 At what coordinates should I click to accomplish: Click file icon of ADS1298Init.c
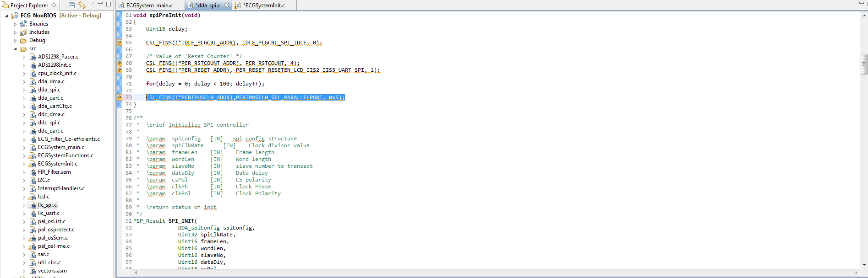[33, 65]
